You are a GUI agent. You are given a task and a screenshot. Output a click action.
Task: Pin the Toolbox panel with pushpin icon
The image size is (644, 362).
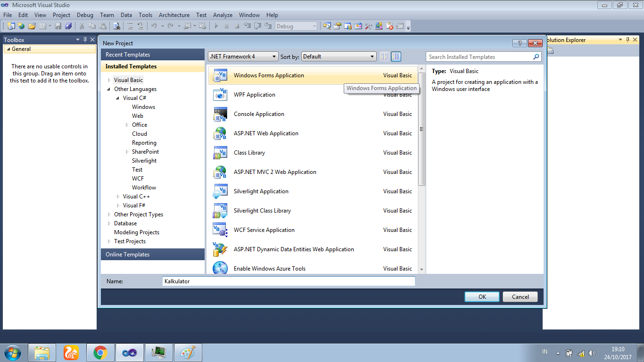[85, 40]
